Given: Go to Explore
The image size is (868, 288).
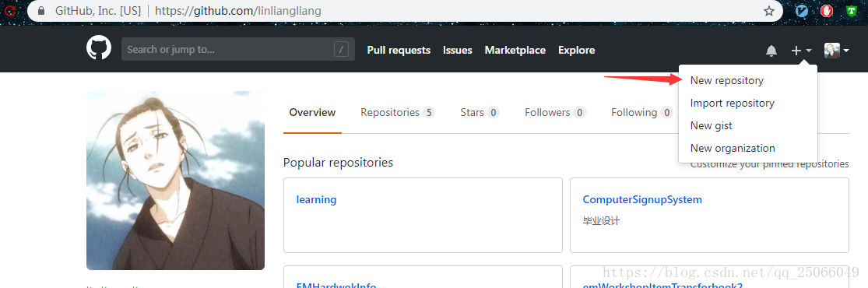Looking at the screenshot, I should click(576, 50).
